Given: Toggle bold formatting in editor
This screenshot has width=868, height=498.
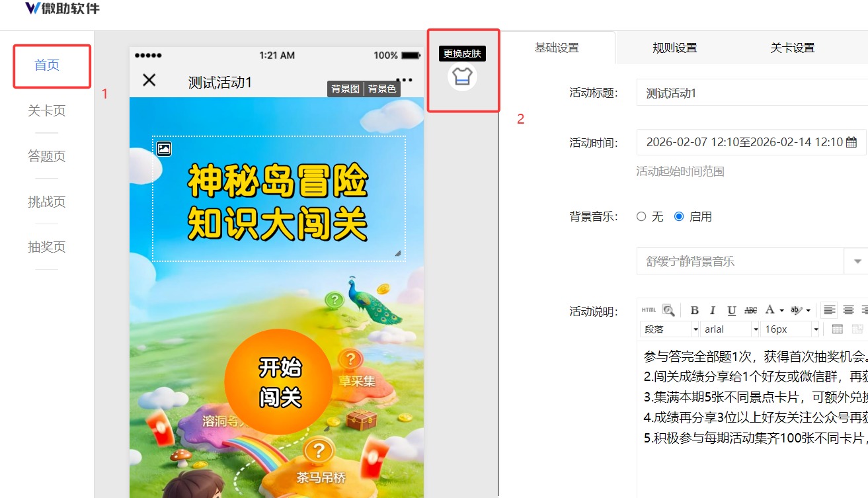Looking at the screenshot, I should (694, 310).
